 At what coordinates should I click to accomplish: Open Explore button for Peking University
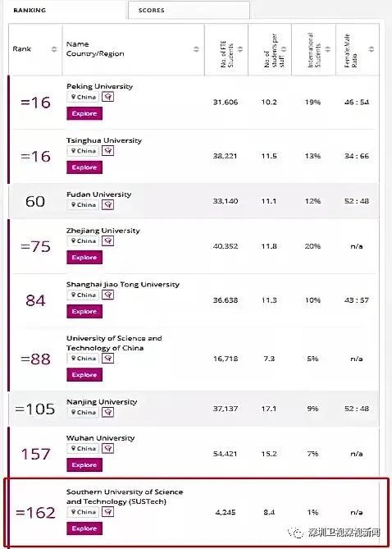coord(84,113)
